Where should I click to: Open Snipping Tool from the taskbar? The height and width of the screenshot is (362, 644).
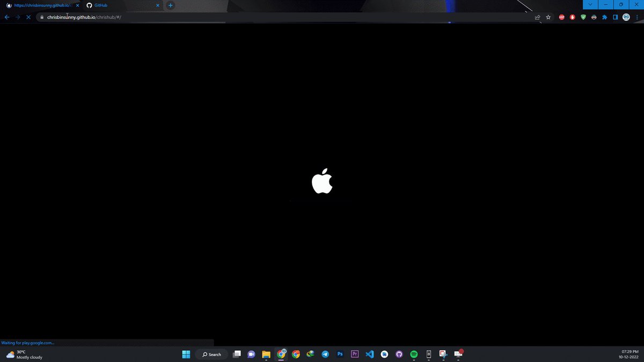coord(443,354)
